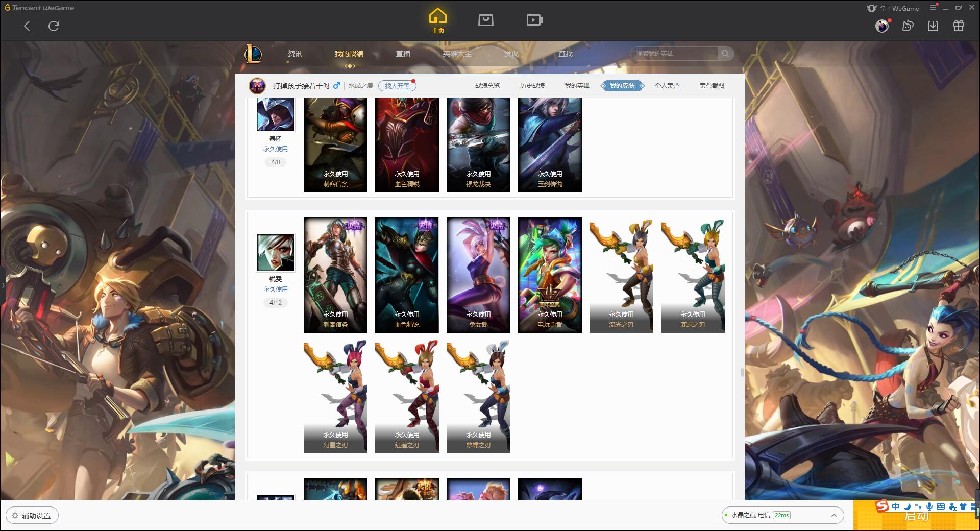Click the Sogou microphone voice input icon

pyautogui.click(x=929, y=506)
